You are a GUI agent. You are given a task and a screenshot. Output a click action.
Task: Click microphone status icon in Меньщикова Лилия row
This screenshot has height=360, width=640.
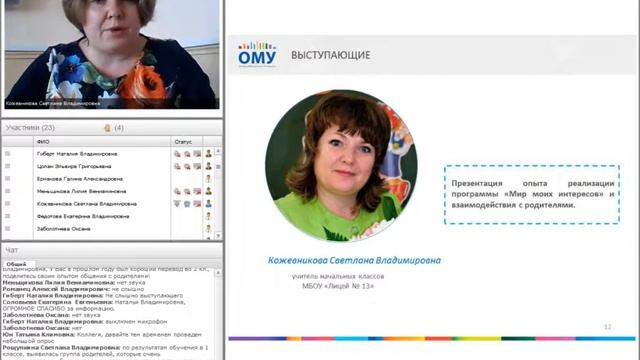[177, 191]
